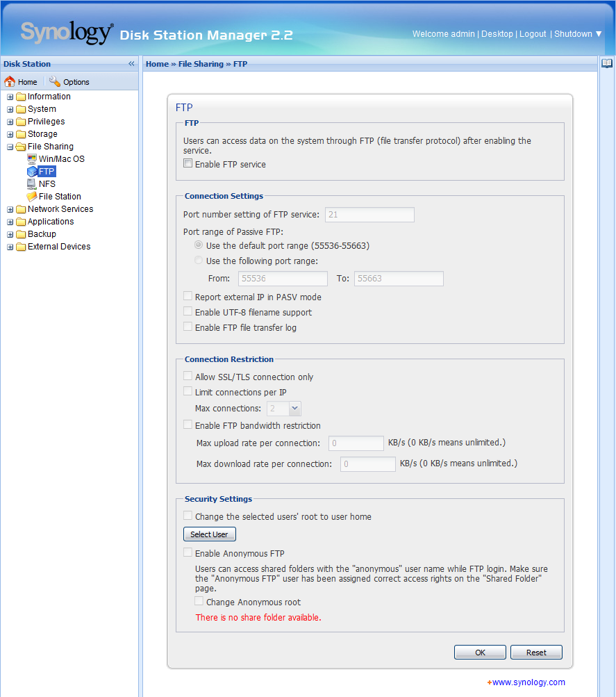
Task: Click the Storage folder icon
Action: pyautogui.click(x=21, y=134)
